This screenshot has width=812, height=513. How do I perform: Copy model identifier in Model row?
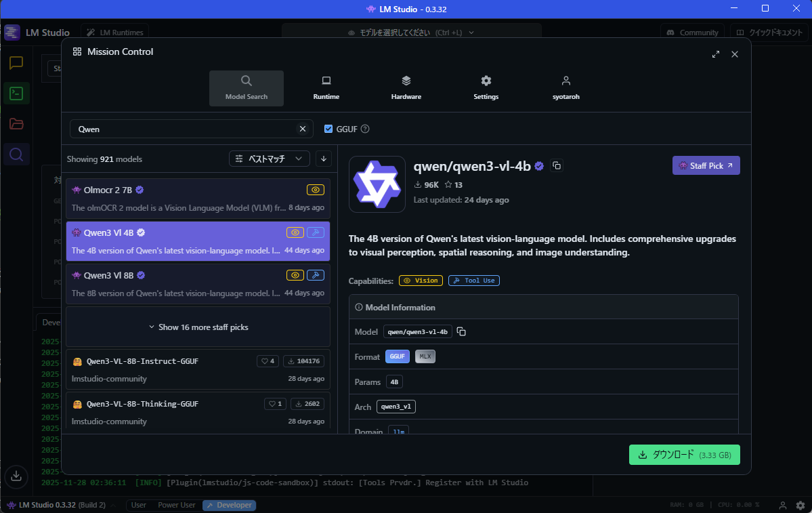click(461, 331)
